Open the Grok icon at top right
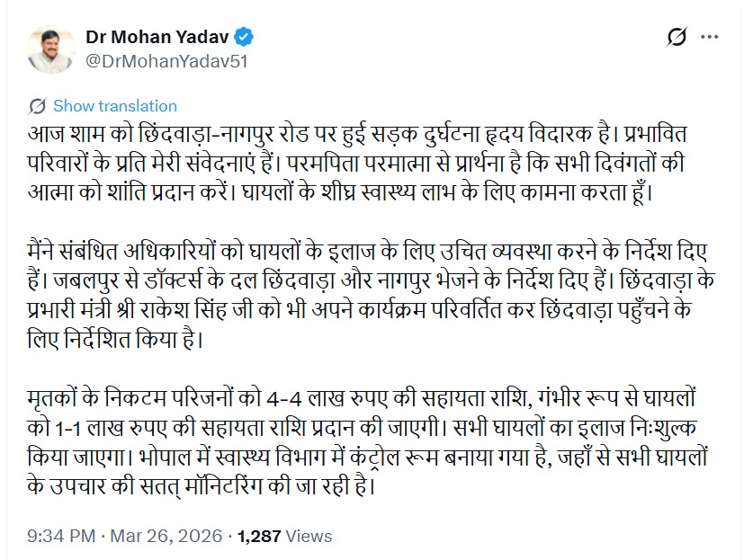 (x=677, y=38)
